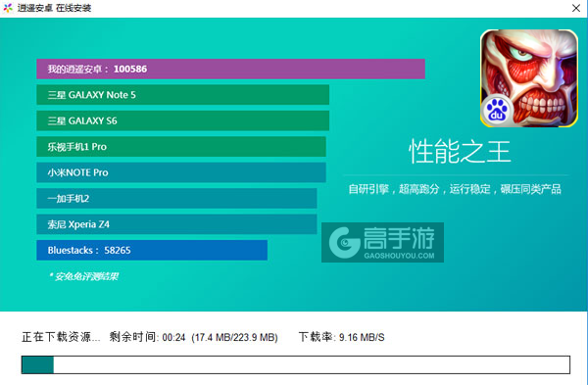Screen dimensions: 588x385
Task: Click the 逍遥安卓 logo in title bar
Action: coord(8,8)
